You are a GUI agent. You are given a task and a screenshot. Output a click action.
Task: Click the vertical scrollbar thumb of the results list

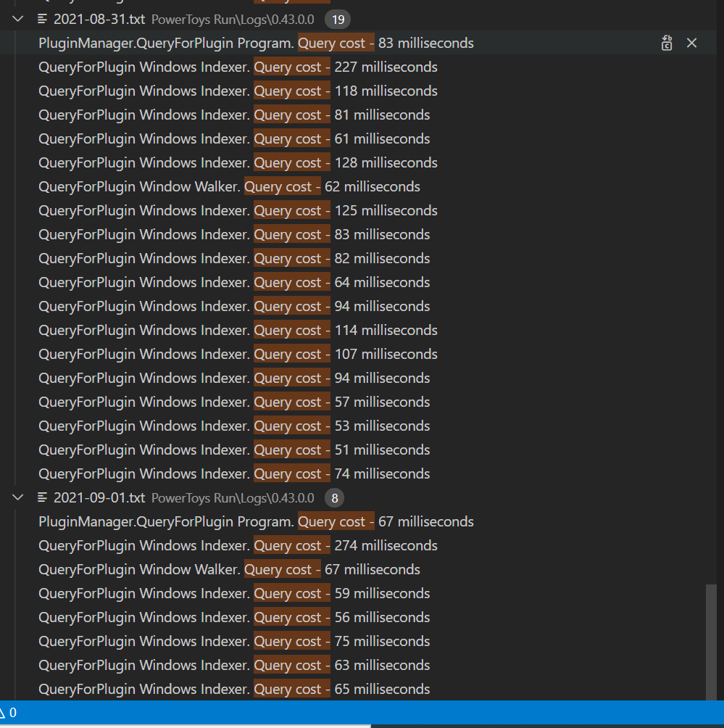pyautogui.click(x=711, y=642)
